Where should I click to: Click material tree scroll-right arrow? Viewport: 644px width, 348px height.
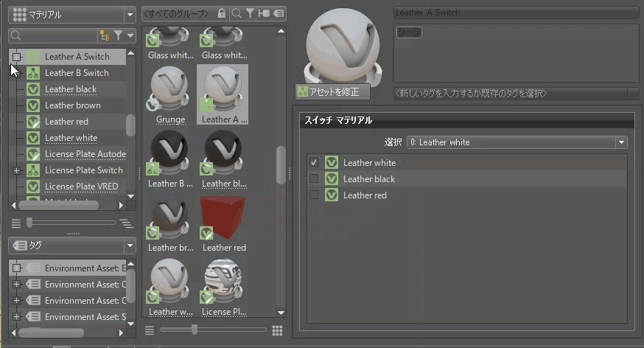tap(121, 205)
